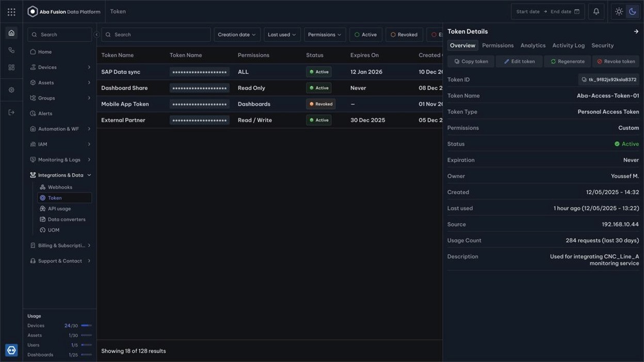The width and height of the screenshot is (644, 362).
Task: Open the Activity Log tab
Action: click(x=568, y=45)
